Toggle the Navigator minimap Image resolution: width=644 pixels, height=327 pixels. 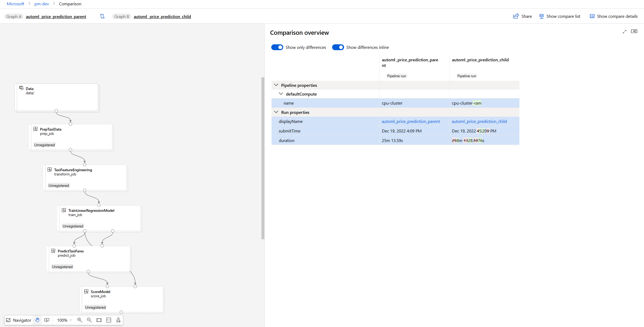(19, 320)
